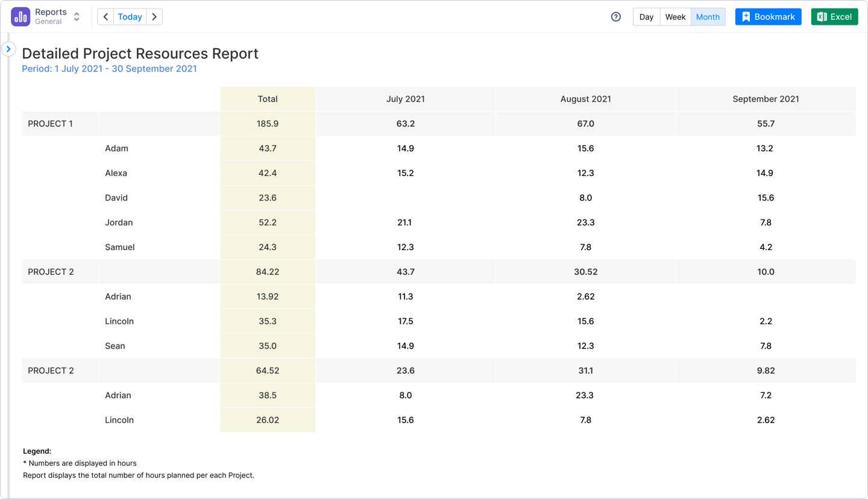Click the 38.5 total cell
Viewport: 868px width, 499px height.
pyautogui.click(x=268, y=395)
